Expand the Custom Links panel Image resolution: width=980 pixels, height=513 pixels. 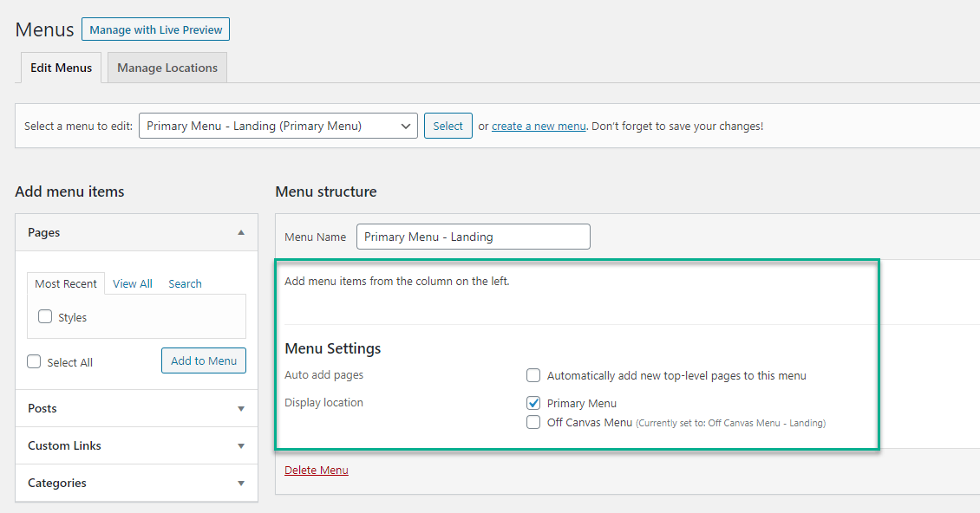[136, 445]
